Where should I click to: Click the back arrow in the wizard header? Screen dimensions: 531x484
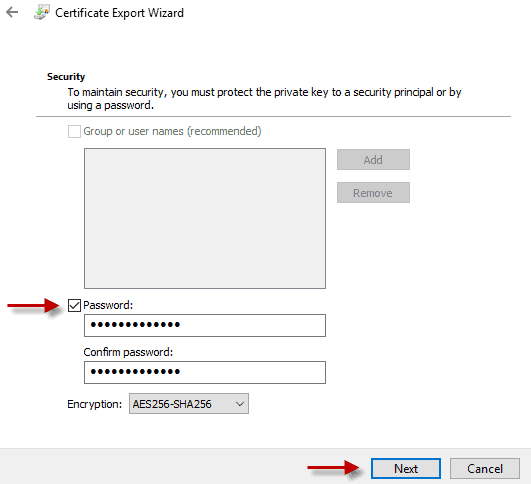pyautogui.click(x=12, y=13)
